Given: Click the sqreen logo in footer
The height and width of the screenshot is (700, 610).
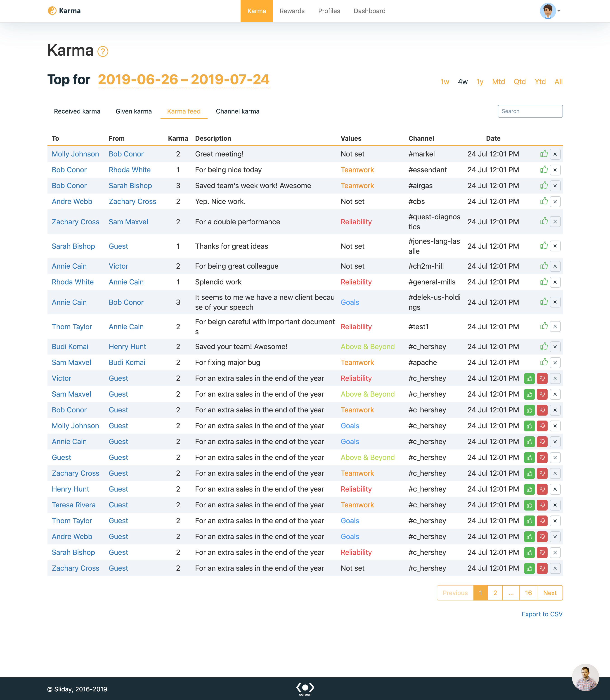Looking at the screenshot, I should click(305, 688).
